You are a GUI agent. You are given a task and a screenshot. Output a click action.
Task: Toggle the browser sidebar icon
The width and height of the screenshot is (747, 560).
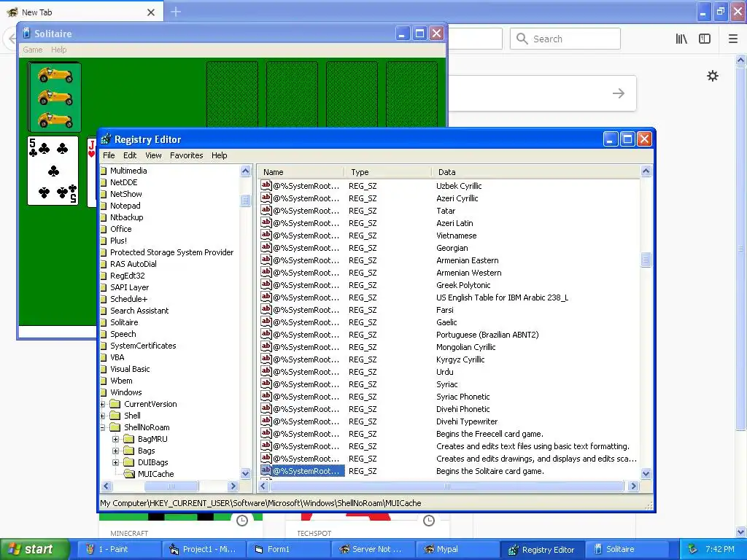tap(705, 39)
